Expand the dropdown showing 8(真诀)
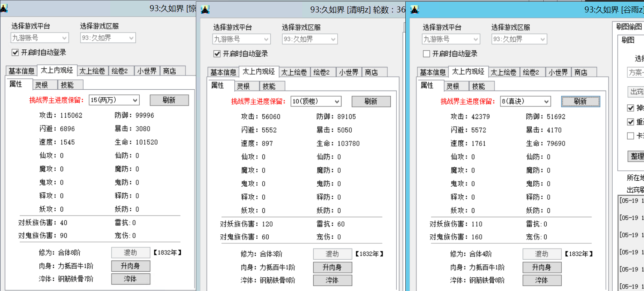Screen dimensions: 644x291 point(526,101)
